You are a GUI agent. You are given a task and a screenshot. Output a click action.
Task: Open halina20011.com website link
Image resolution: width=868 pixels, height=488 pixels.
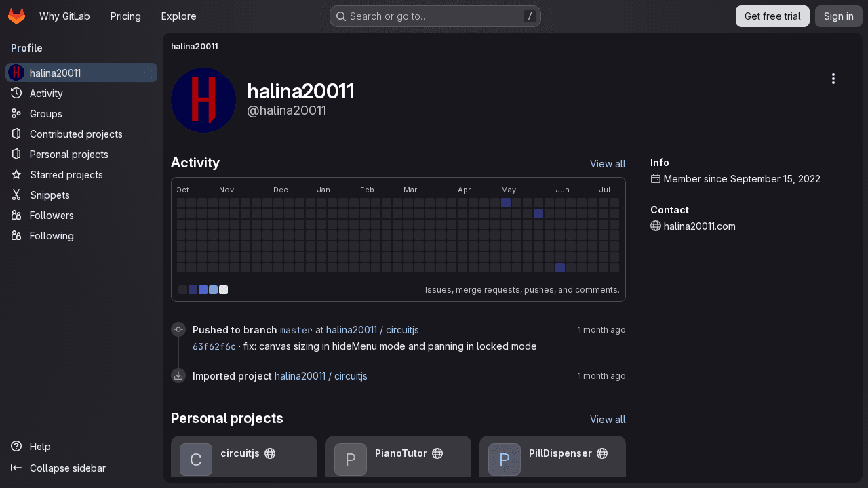(x=700, y=226)
